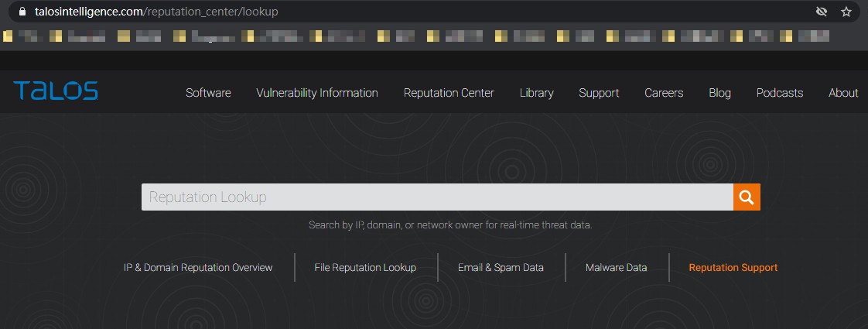Click the talosintelligence.com URL in address bar
This screenshot has height=329, width=868.
click(x=156, y=12)
